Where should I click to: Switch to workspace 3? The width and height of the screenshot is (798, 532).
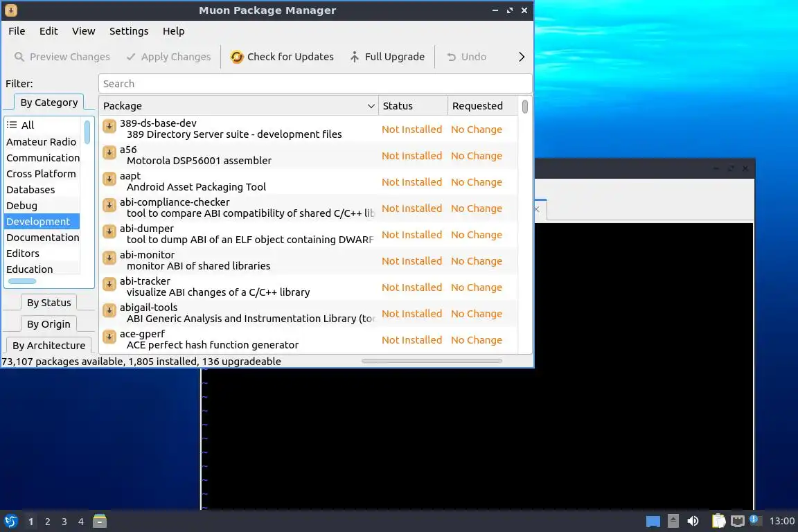[x=64, y=522]
